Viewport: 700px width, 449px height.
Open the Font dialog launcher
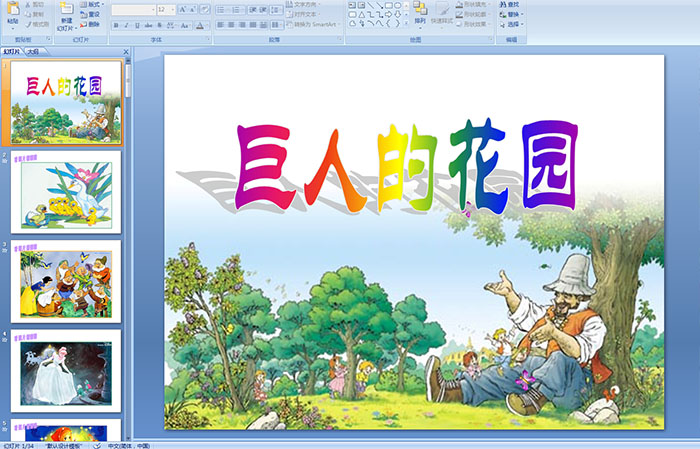[208, 39]
